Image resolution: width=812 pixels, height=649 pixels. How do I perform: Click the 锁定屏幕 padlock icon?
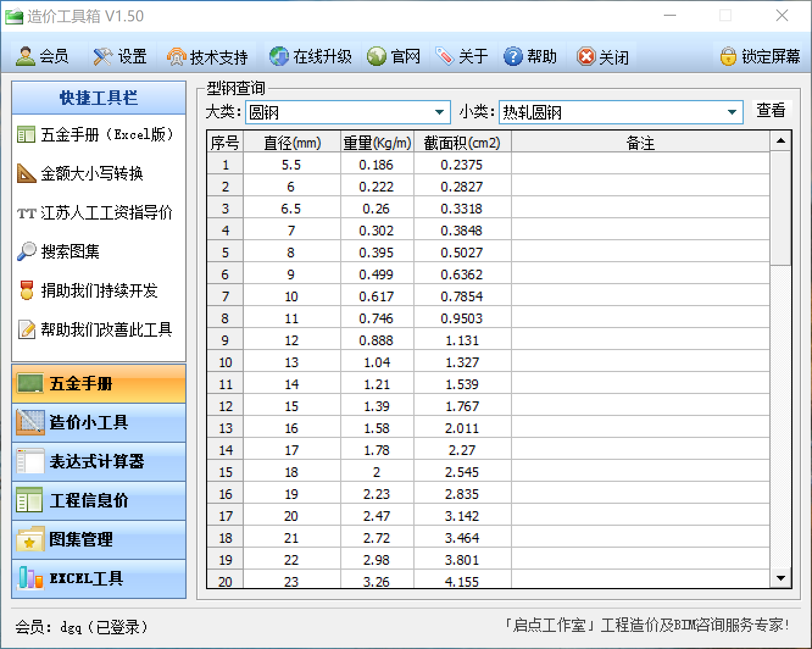(728, 57)
